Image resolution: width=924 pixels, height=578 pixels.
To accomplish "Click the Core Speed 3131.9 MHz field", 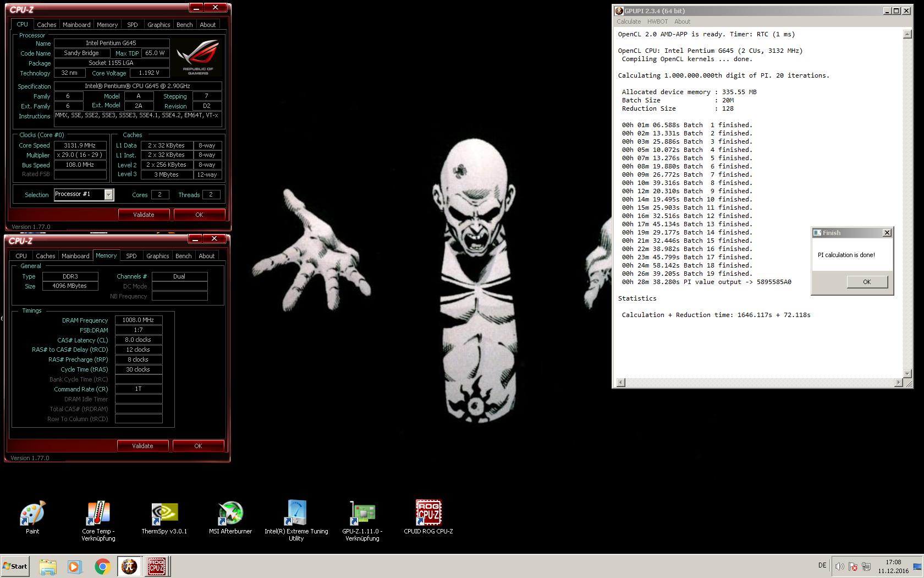I will click(x=80, y=145).
